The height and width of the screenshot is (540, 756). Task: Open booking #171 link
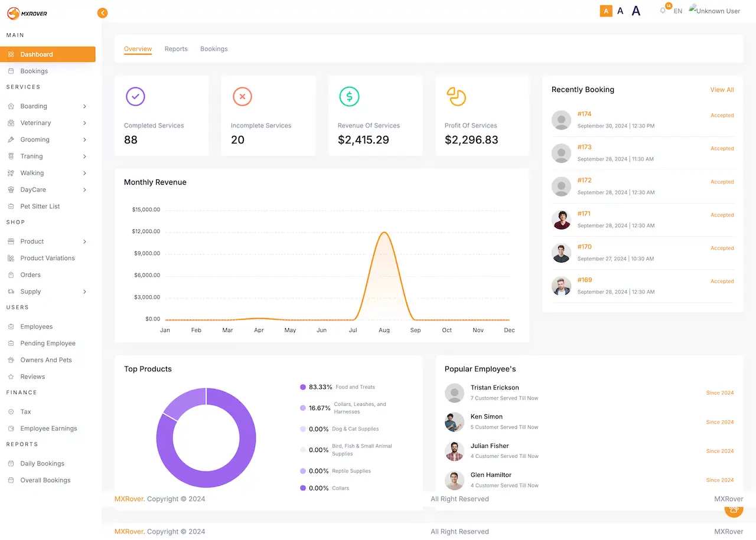pos(584,214)
